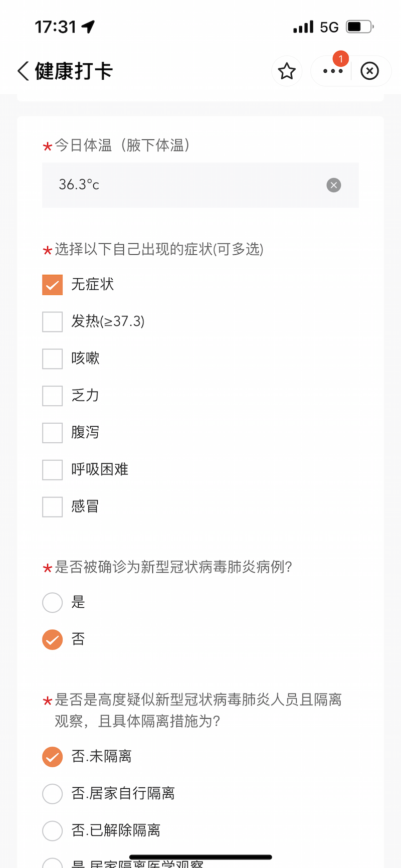401x868 pixels.
Task: Choose 是 for confirmed COVID case
Action: (x=53, y=603)
